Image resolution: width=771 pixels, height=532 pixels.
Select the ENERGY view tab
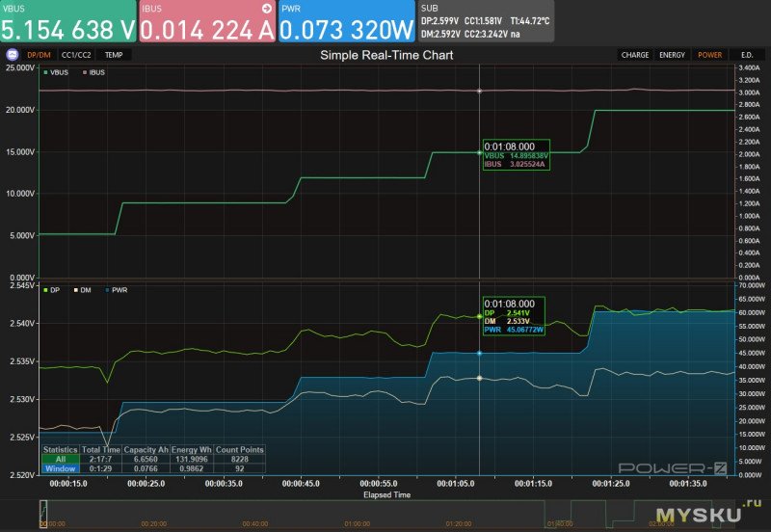point(672,55)
